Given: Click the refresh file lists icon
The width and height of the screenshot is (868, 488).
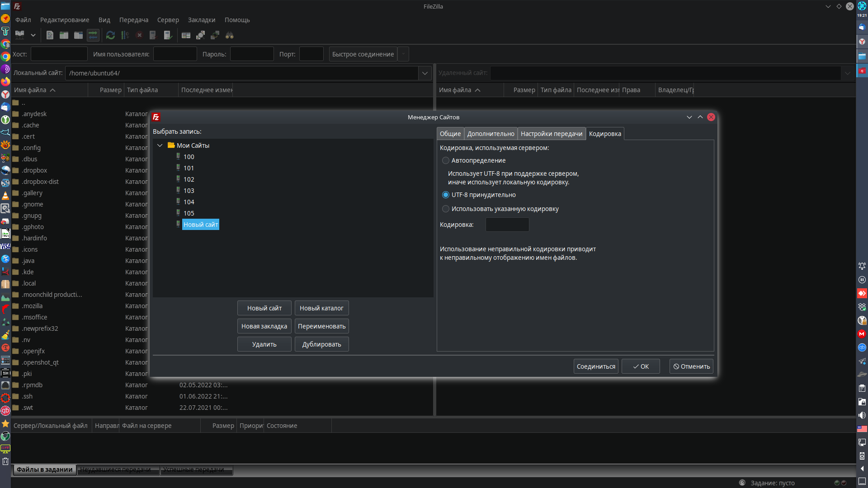Looking at the screenshot, I should pyautogui.click(x=111, y=35).
